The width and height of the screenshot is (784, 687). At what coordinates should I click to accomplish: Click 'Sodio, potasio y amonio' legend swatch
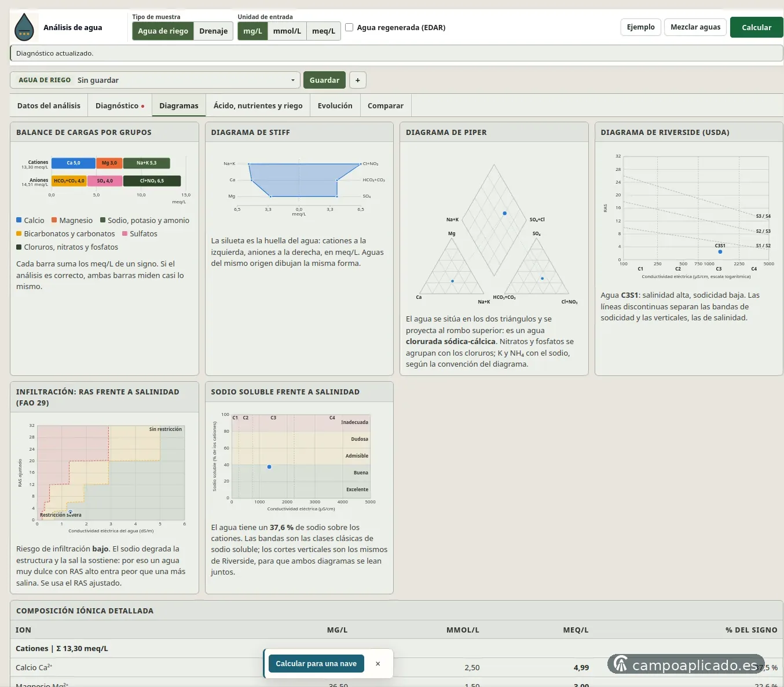click(x=103, y=220)
